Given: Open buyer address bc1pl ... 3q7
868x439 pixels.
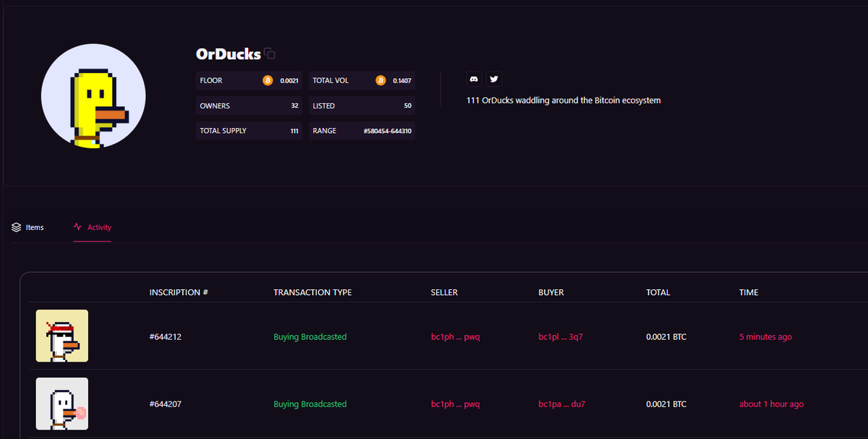Looking at the screenshot, I should pyautogui.click(x=561, y=337).
